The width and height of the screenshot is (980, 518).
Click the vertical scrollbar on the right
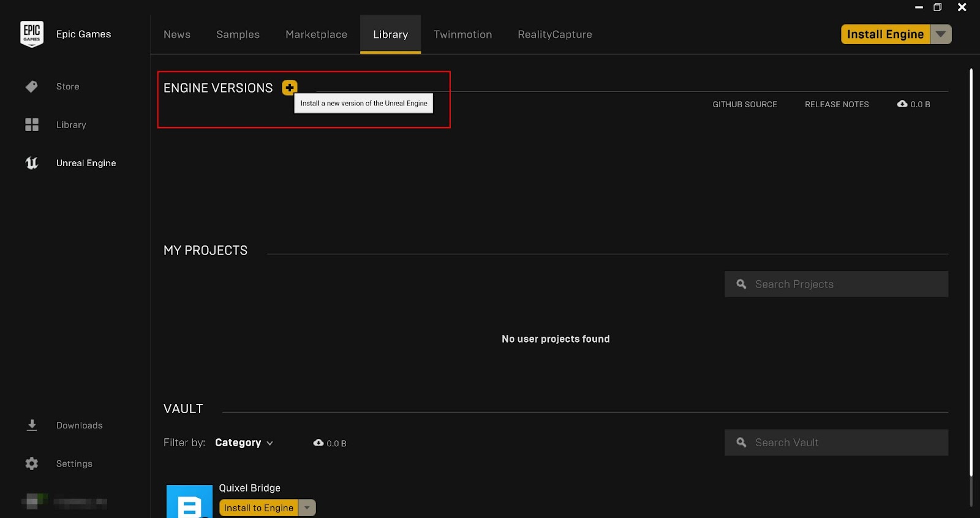coord(971,272)
